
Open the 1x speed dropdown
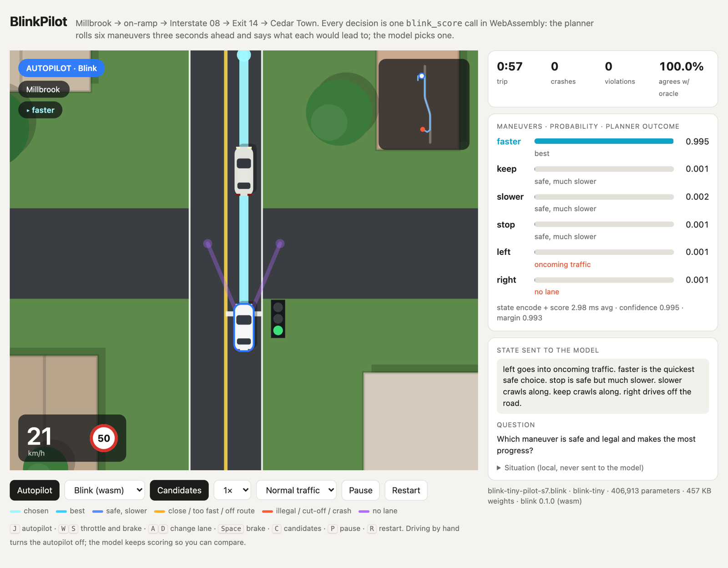point(233,490)
